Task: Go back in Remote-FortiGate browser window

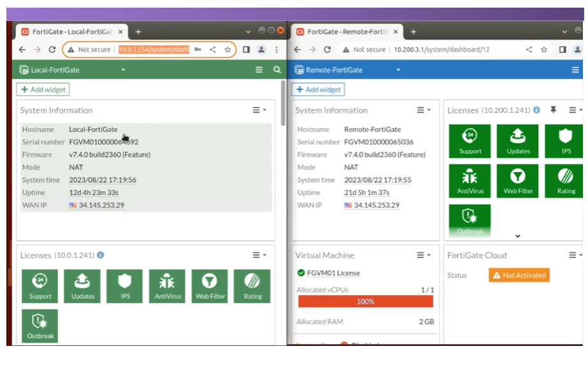Action: pyautogui.click(x=298, y=50)
